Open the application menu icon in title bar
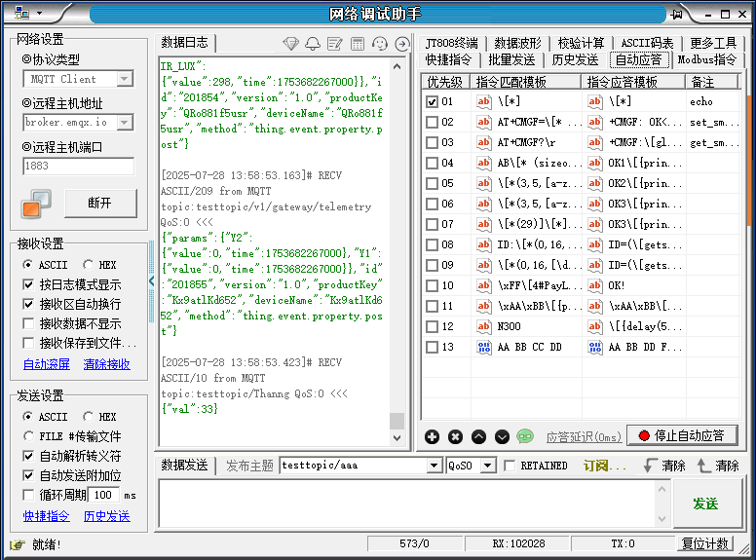 [22, 13]
